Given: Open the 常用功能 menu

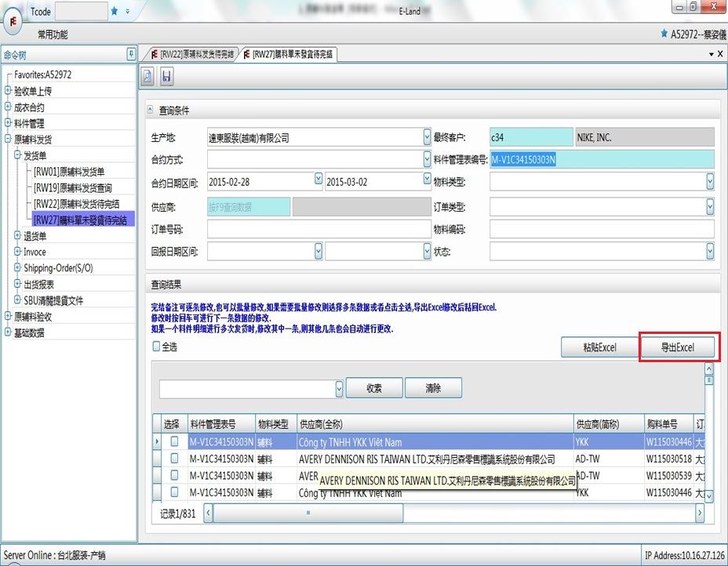Looking at the screenshot, I should point(53,34).
